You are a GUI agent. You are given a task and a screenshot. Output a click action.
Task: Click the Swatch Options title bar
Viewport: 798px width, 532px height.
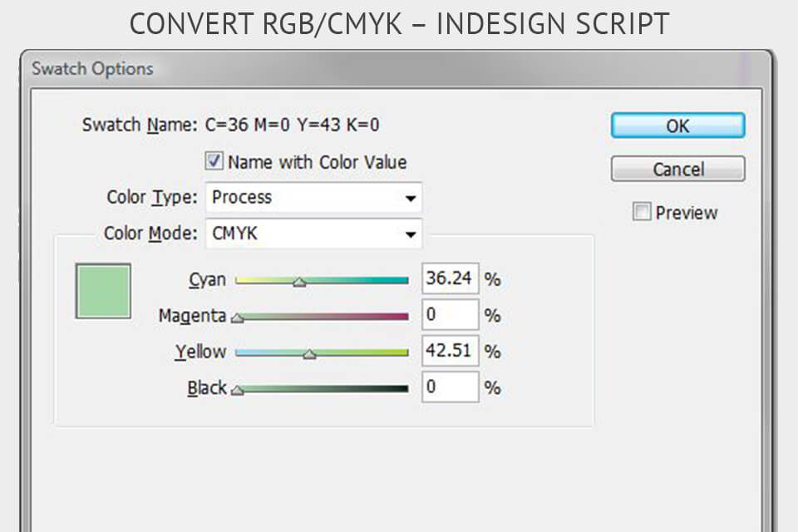click(90, 68)
